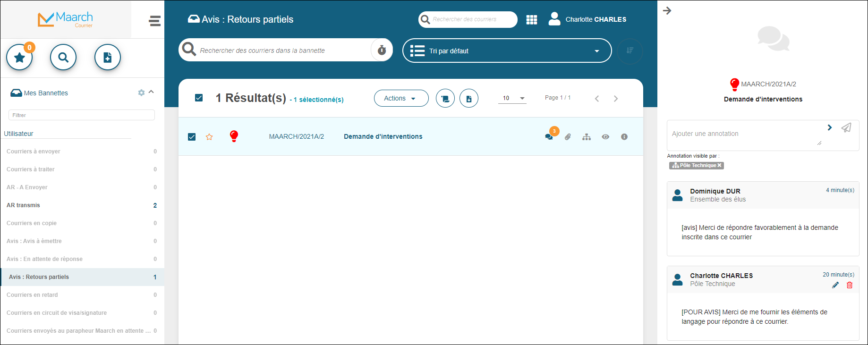Edit Charlotte CHARLES annotation with pencil
Screen dimensions: 868x345
pyautogui.click(x=835, y=285)
